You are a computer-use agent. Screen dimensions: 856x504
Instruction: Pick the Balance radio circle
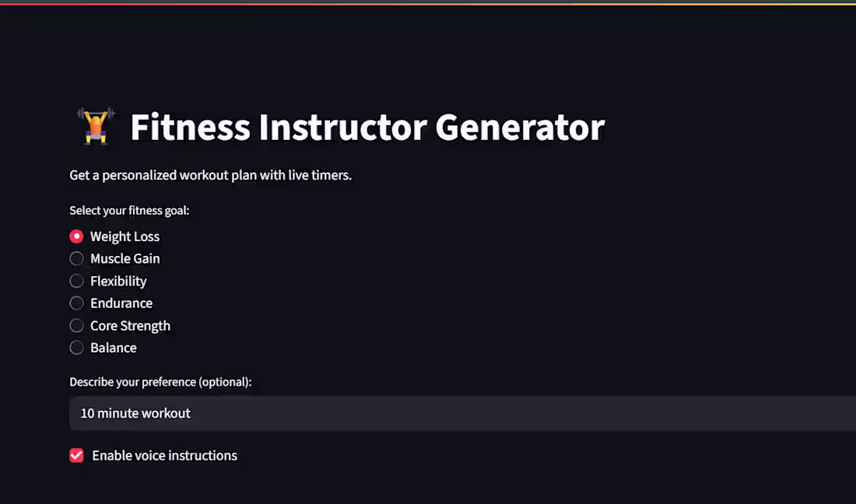pos(76,348)
